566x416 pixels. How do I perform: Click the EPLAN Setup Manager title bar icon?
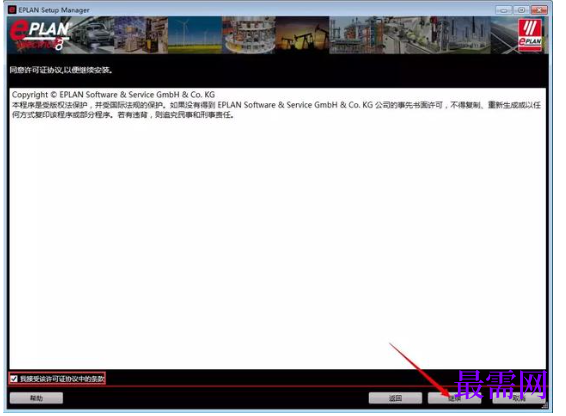[12, 10]
